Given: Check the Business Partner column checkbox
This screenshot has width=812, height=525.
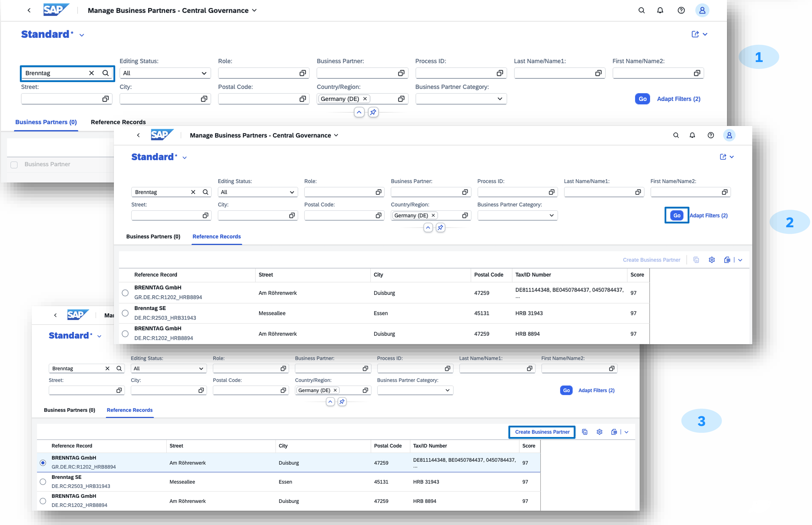Looking at the screenshot, I should [14, 165].
